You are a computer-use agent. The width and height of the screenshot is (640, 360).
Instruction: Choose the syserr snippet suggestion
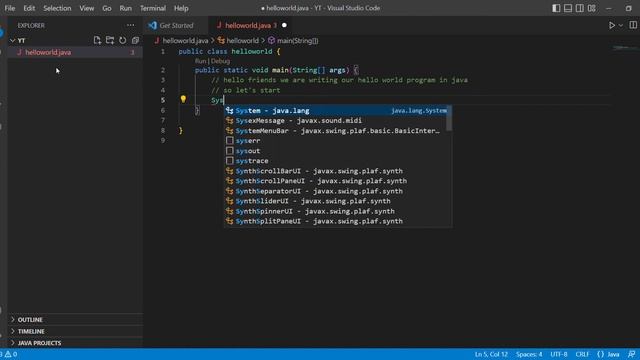click(x=336, y=141)
